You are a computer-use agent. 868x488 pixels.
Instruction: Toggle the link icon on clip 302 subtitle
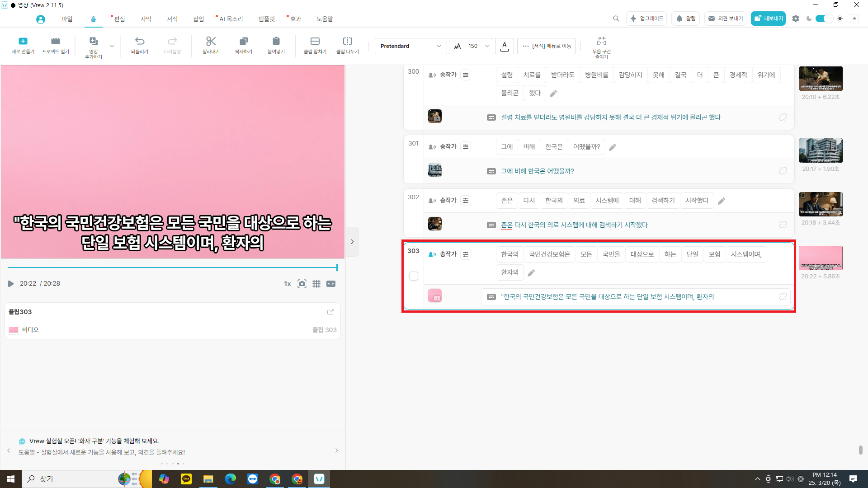[x=783, y=225]
